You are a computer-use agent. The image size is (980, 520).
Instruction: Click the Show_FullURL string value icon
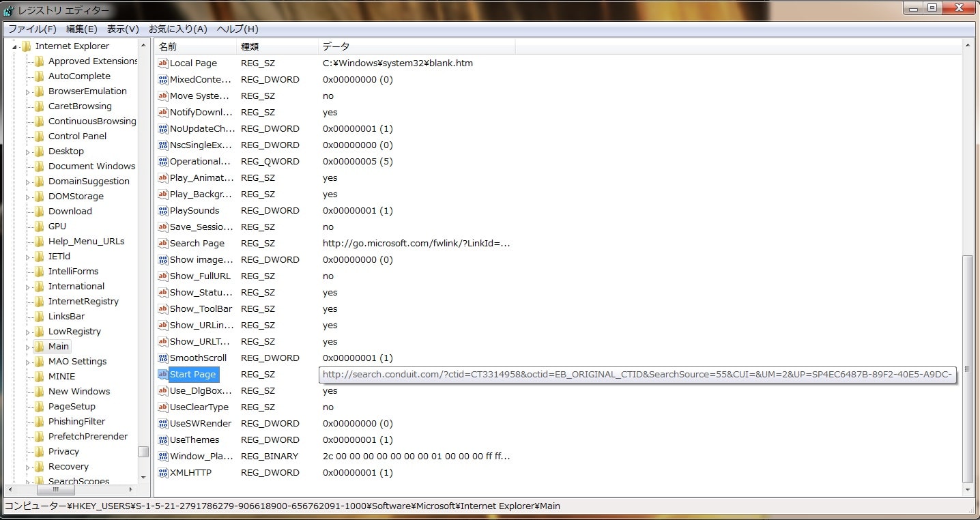point(163,276)
